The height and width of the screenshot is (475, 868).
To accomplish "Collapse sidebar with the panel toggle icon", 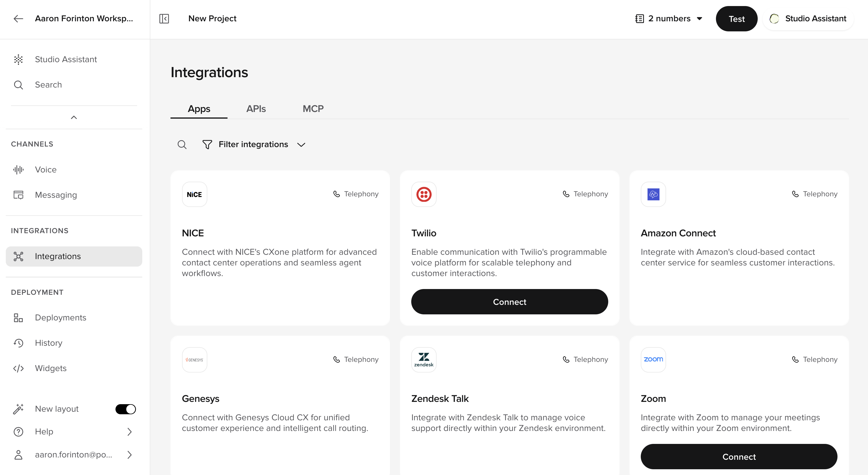I will (x=164, y=18).
